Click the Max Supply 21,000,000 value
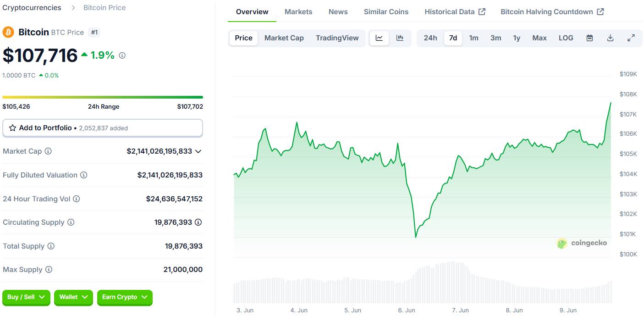 (x=183, y=270)
